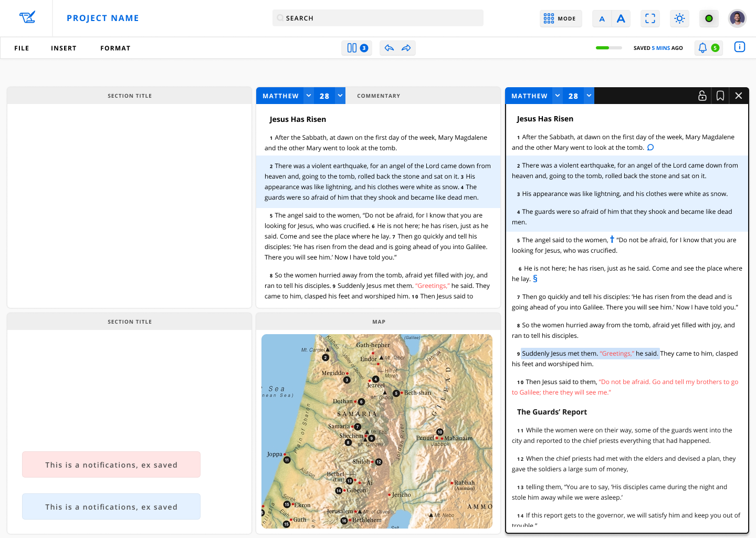Click verse 2 highlighted block in middle panel
Image resolution: width=756 pixels, height=538 pixels.
tap(378, 182)
